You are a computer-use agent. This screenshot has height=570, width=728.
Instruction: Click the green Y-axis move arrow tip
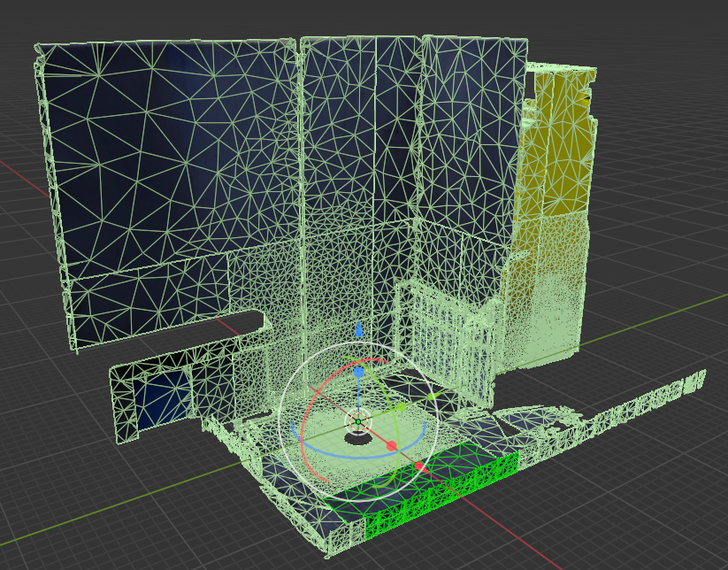[432, 396]
